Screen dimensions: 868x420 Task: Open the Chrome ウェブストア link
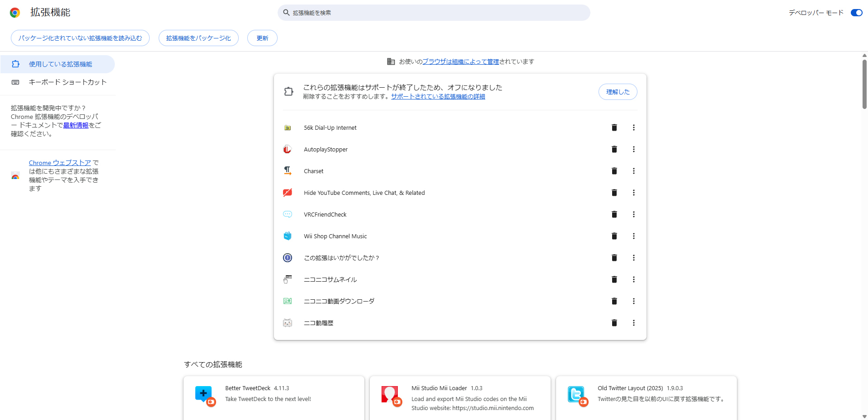click(60, 163)
